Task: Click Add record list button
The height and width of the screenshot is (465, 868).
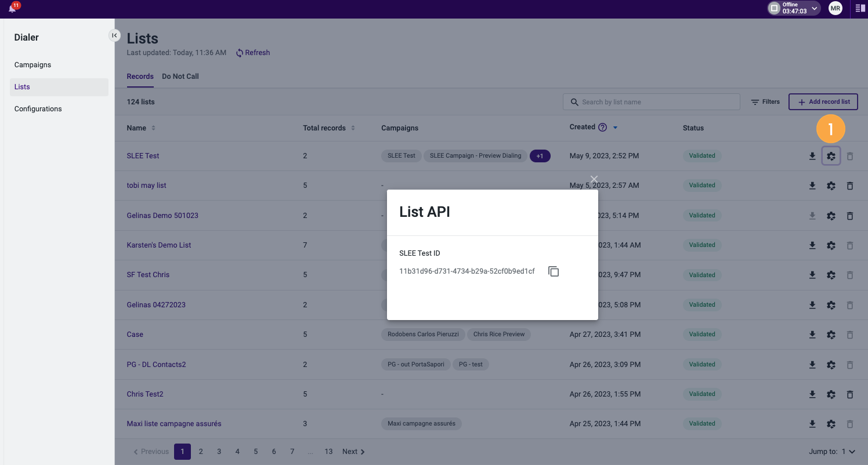Action: pyautogui.click(x=823, y=102)
